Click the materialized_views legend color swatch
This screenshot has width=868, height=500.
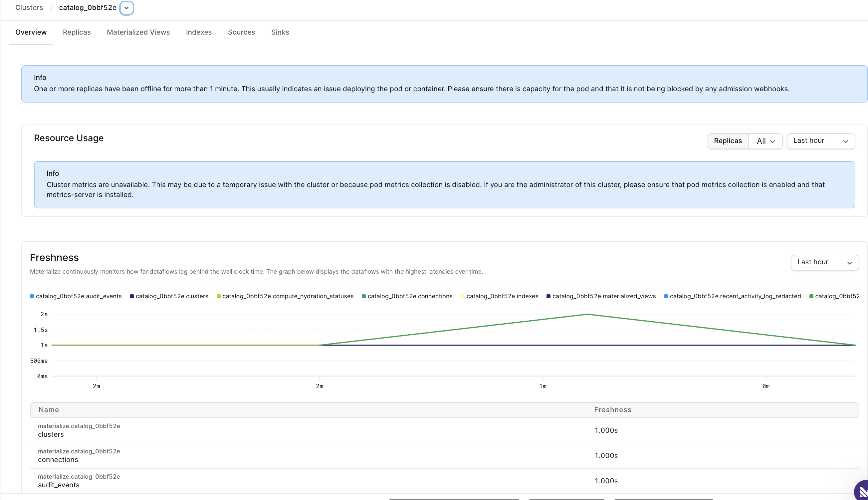tap(548, 296)
